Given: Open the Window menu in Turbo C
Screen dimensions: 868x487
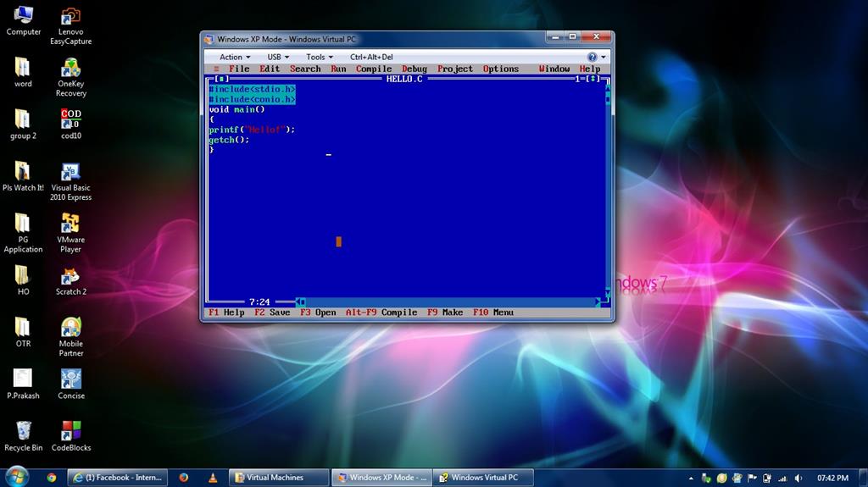Looking at the screenshot, I should (554, 69).
